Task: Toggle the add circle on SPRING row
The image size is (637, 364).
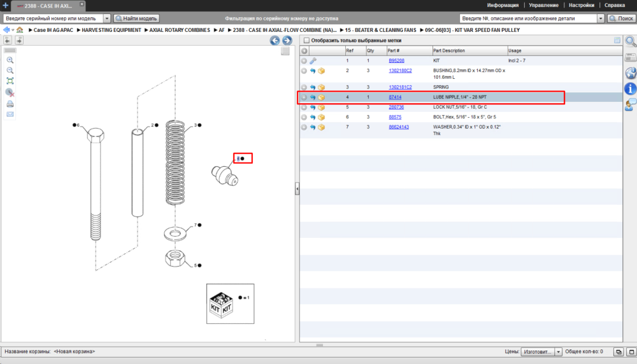Action: tap(304, 87)
